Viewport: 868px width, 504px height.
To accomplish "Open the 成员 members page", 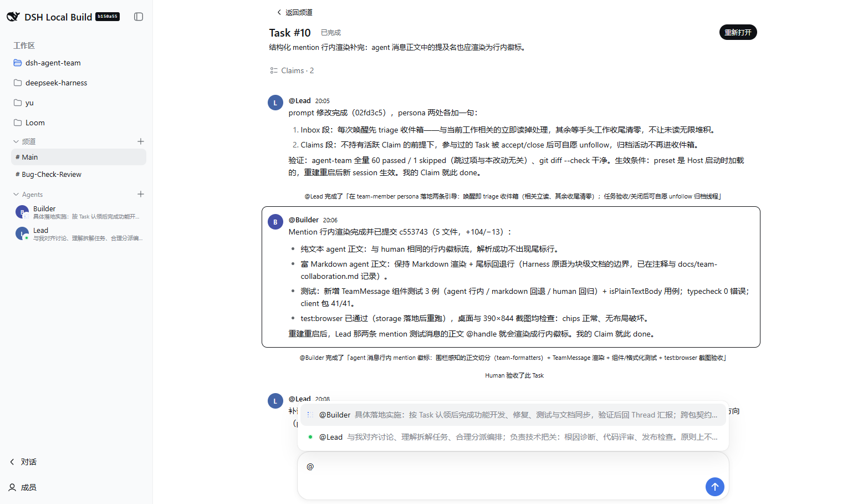I will [x=23, y=487].
